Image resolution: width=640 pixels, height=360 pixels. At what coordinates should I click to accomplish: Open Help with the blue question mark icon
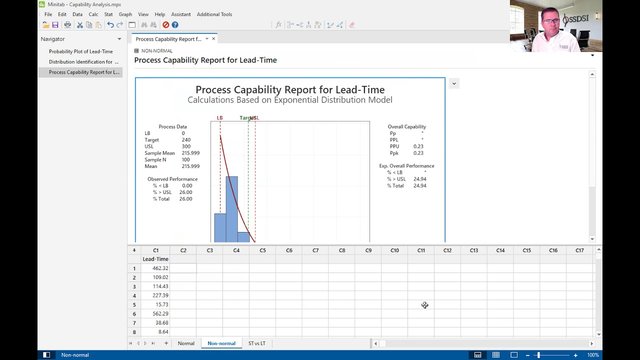[x=175, y=25]
